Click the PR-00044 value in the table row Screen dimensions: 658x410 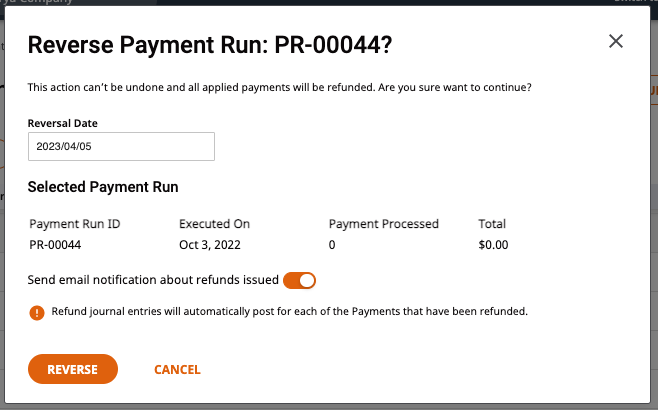55,245
